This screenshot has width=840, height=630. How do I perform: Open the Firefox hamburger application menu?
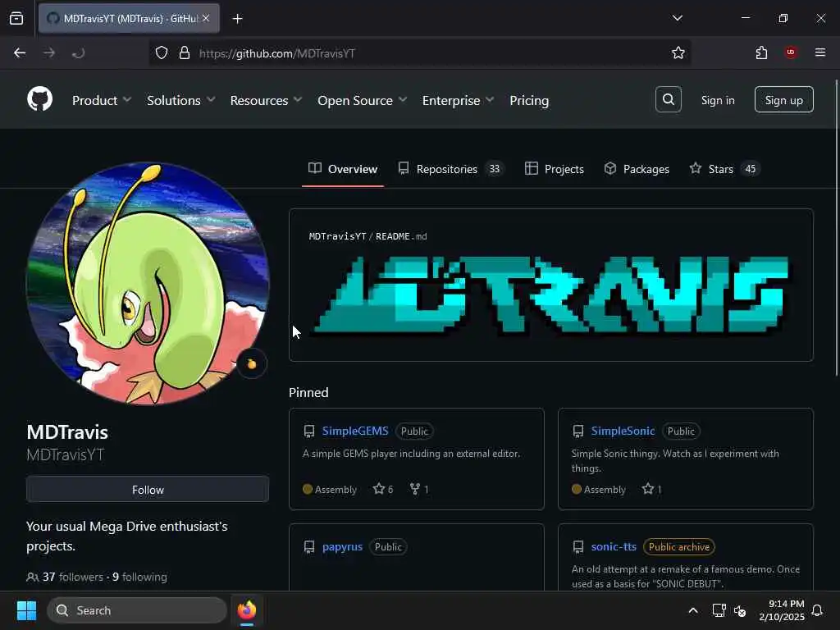click(820, 52)
